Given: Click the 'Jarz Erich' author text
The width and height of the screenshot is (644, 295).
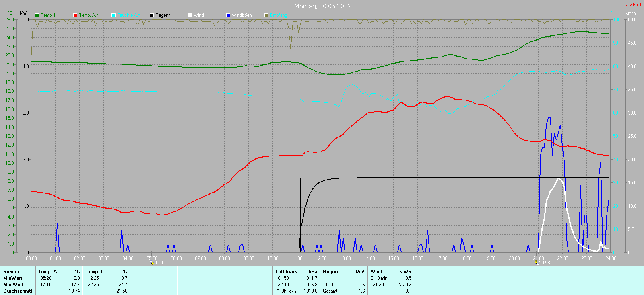Looking at the screenshot, I should point(633,5).
